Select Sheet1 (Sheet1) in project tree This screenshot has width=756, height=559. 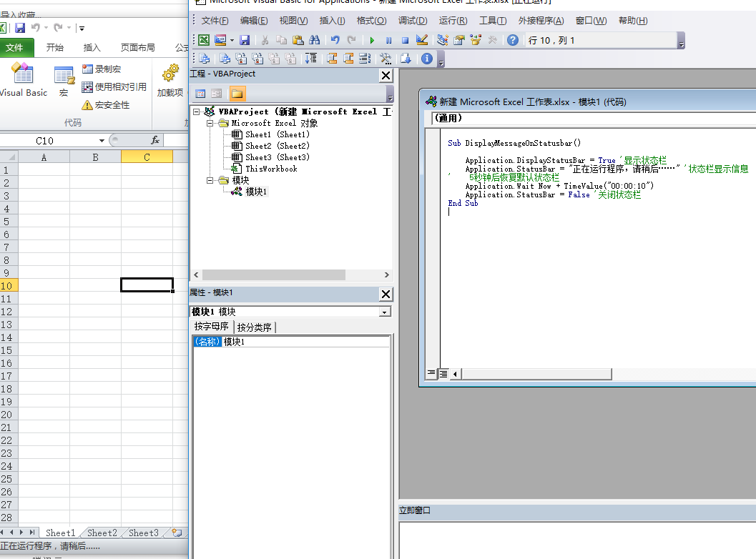pyautogui.click(x=277, y=134)
